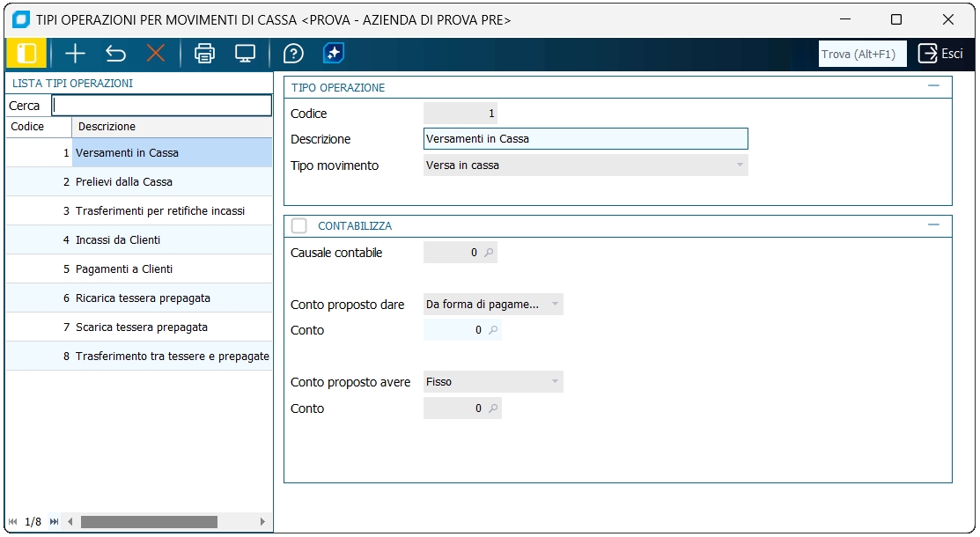
Task: Click the monitor preview icon
Action: tap(245, 54)
